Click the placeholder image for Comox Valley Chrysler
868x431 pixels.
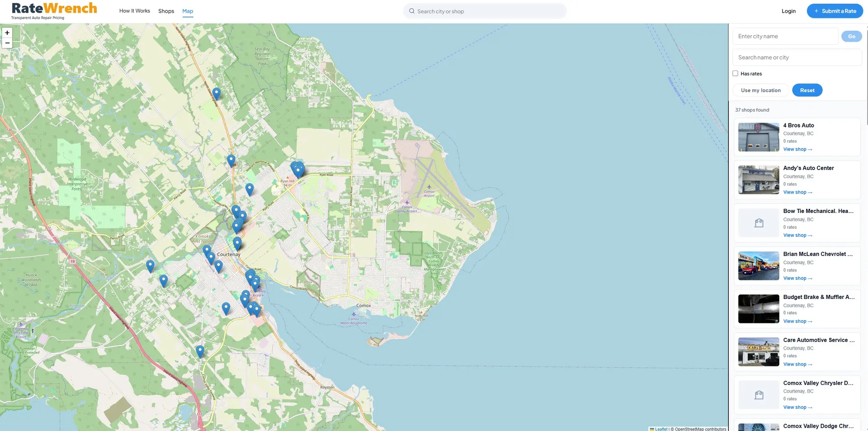point(759,395)
